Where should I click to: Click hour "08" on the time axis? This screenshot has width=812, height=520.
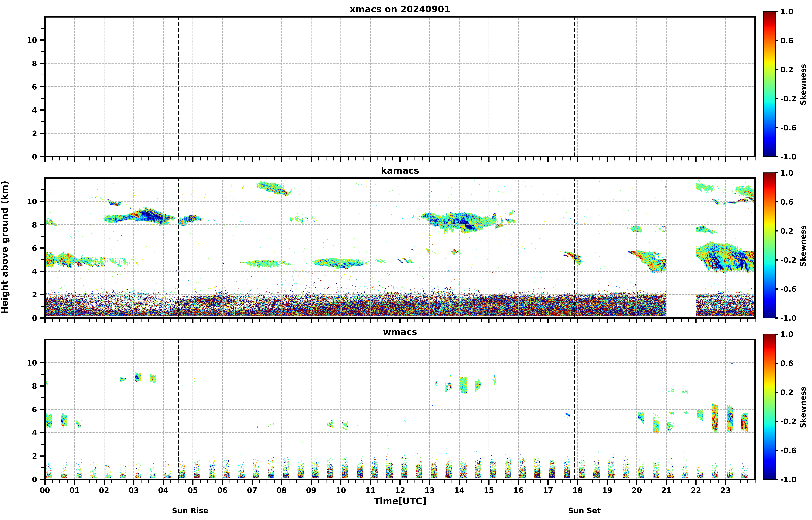282,490
